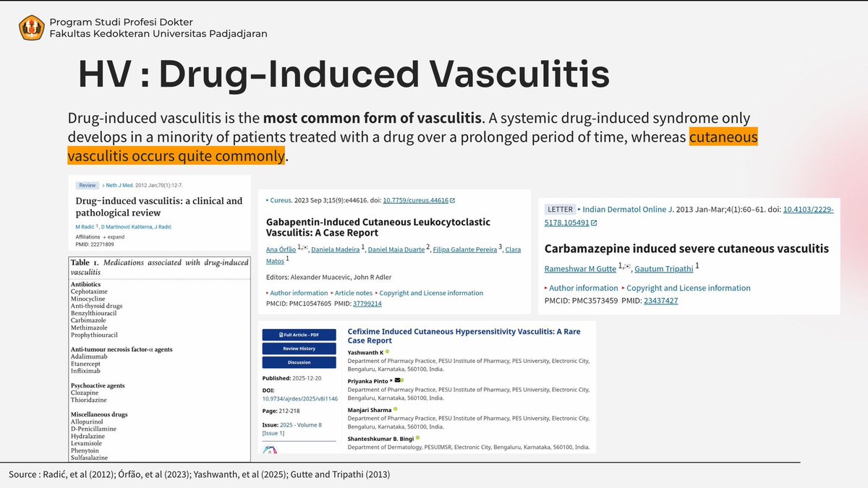Click 'Minocycline' in the table
This screenshot has width=868, height=488.
pyautogui.click(x=88, y=299)
